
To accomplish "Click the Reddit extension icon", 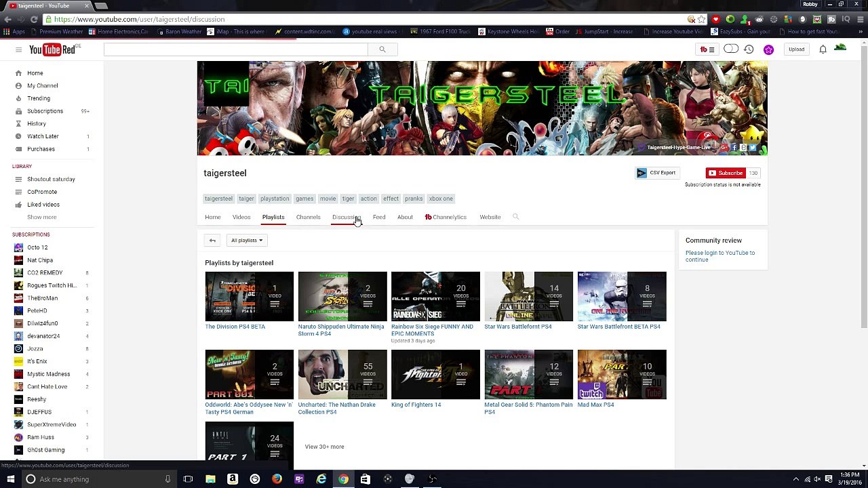I will coord(759,19).
